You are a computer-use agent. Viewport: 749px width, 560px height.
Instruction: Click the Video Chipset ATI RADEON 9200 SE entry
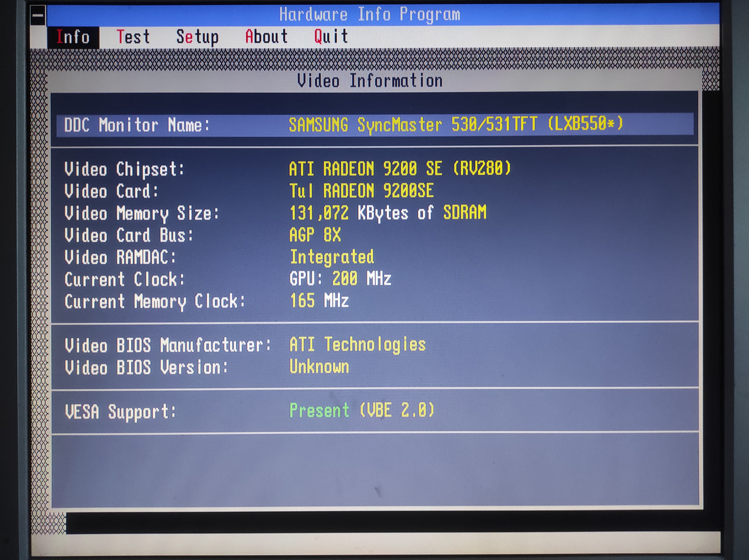[400, 169]
